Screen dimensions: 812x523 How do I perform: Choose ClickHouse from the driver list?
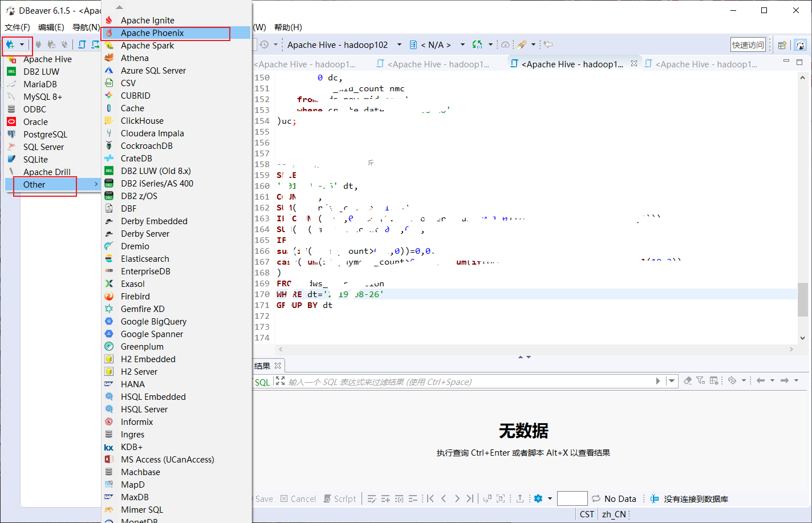pos(177,121)
